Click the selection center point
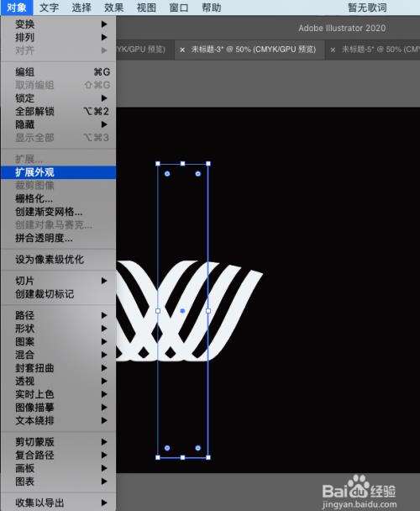Image resolution: width=420 pixels, height=511 pixels. (182, 311)
